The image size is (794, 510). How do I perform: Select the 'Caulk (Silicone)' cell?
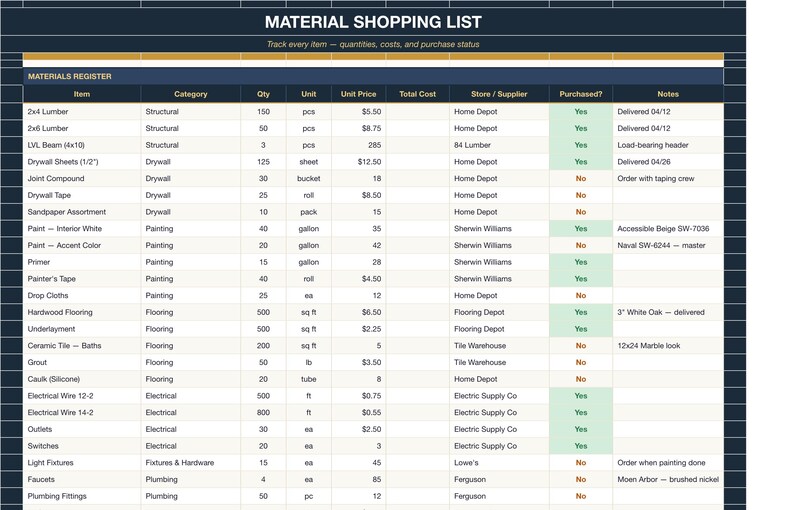click(82, 379)
